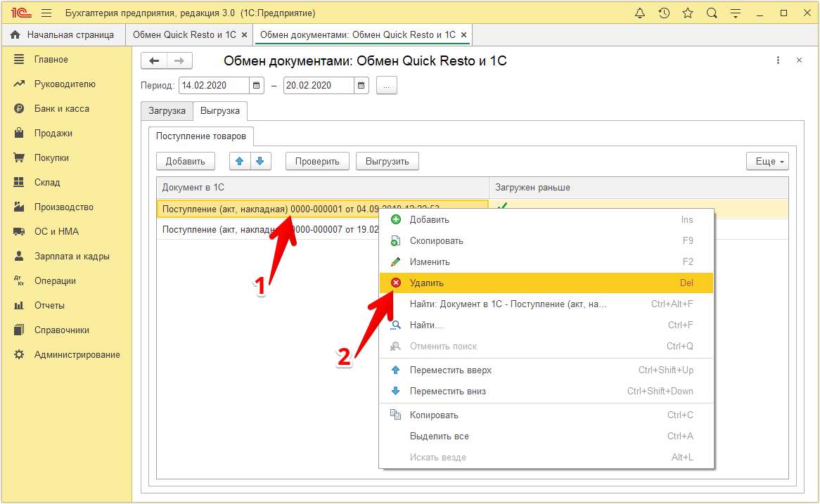Go forward with the right arrow button
This screenshot has width=820, height=504.
pyautogui.click(x=179, y=61)
